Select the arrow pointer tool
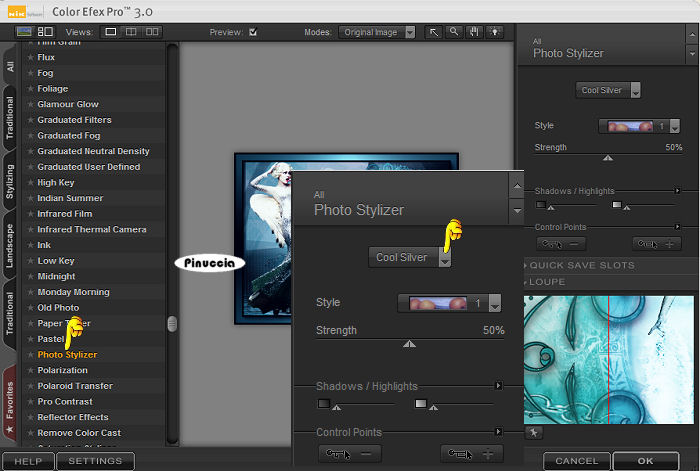The image size is (700, 471). pyautogui.click(x=435, y=32)
